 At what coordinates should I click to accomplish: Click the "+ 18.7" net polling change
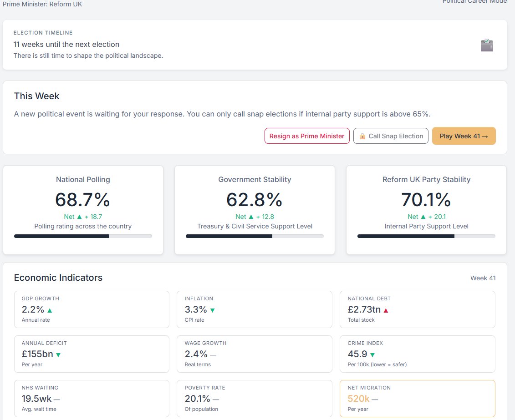click(93, 217)
